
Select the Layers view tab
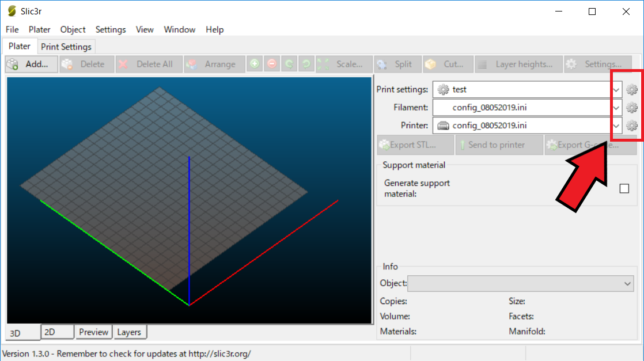(x=129, y=332)
